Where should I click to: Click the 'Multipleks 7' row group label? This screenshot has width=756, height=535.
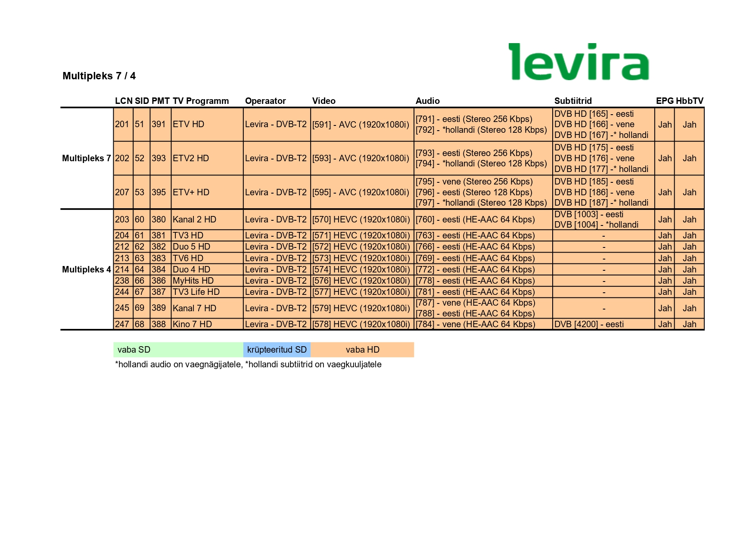click(x=87, y=158)
